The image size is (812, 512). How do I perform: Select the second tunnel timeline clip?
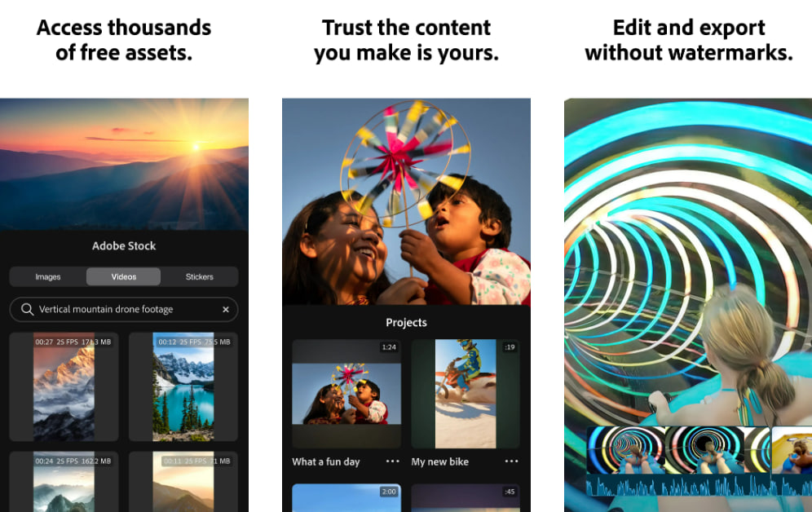tap(704, 450)
